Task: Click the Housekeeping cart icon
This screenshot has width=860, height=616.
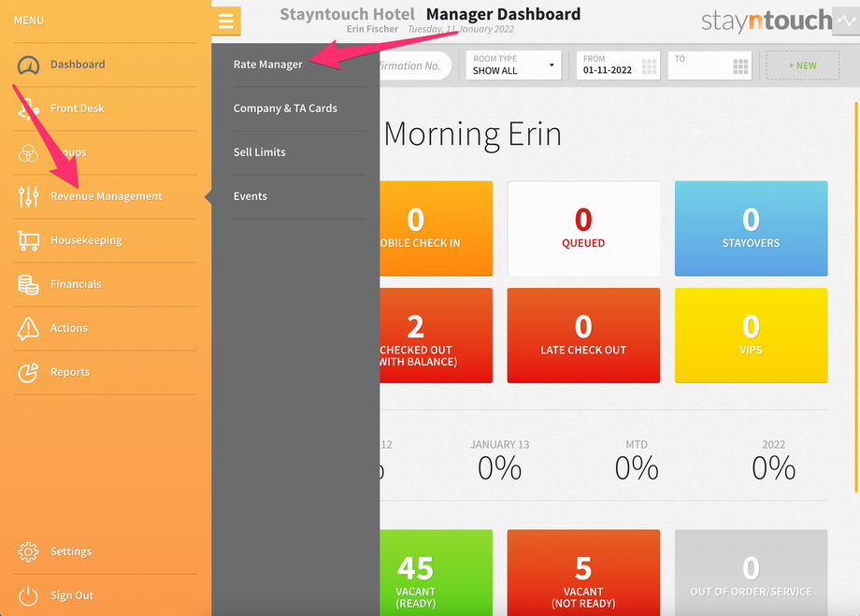Action: point(28,240)
